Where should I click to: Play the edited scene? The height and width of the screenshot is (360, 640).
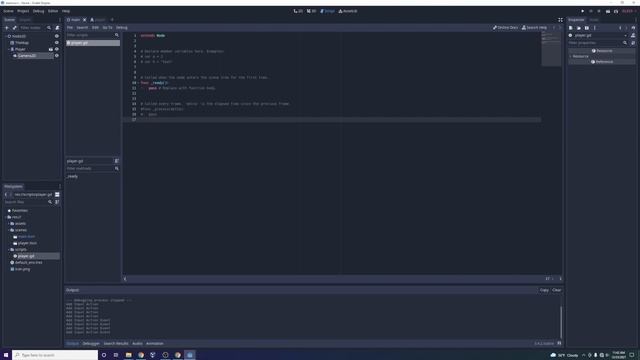click(608, 11)
